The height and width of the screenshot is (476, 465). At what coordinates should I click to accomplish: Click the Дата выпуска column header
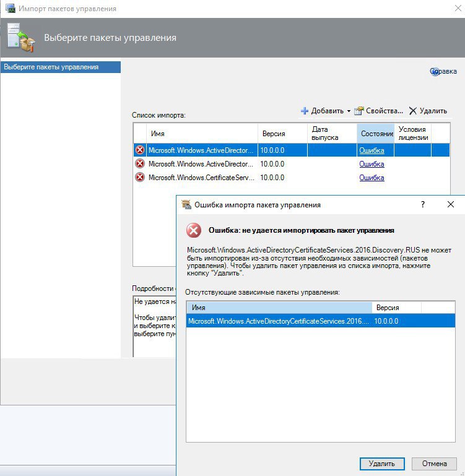[x=332, y=134]
